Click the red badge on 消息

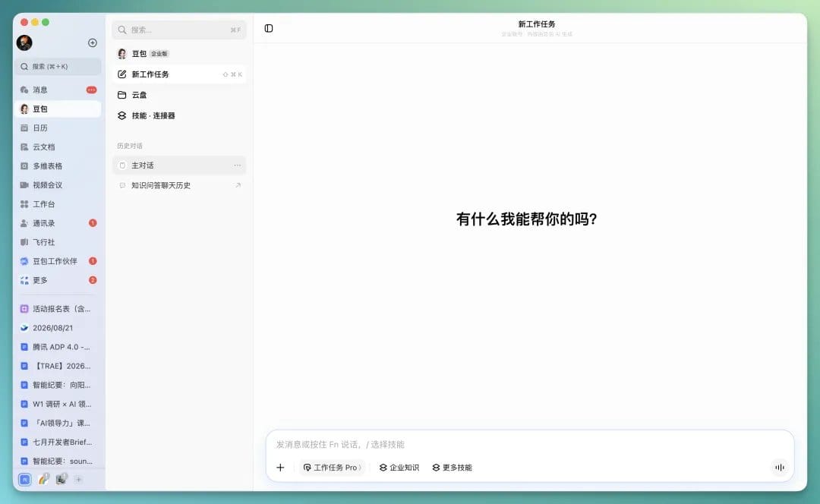(x=92, y=90)
